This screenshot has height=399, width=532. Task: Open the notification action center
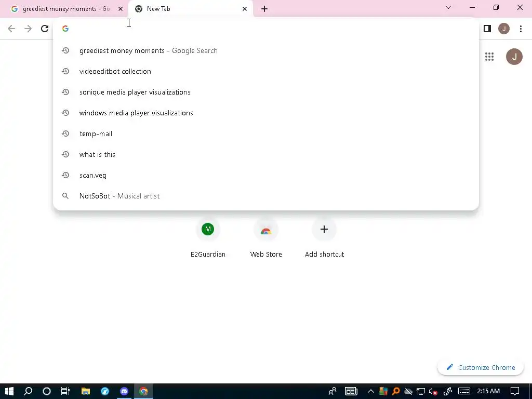515,391
